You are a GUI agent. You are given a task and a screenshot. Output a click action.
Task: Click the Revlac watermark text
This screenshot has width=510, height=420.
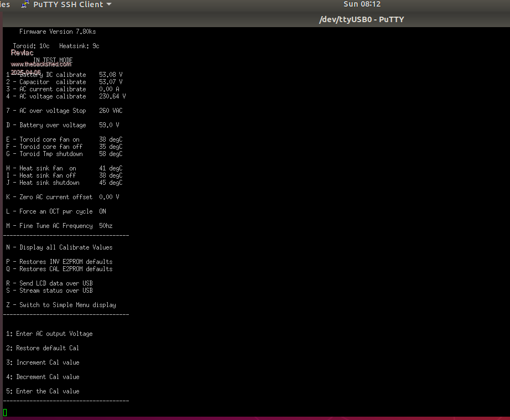[x=22, y=53]
